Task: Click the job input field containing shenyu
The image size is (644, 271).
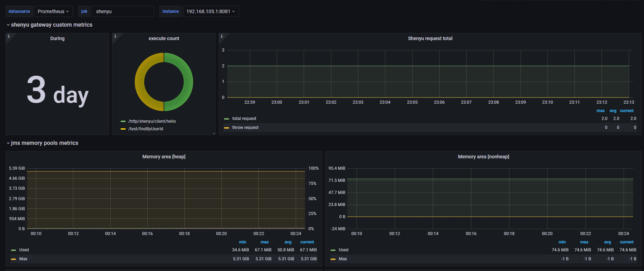Action: [122, 11]
